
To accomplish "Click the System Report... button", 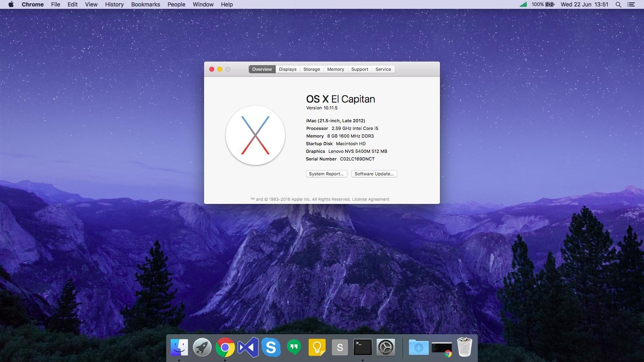I will (326, 174).
